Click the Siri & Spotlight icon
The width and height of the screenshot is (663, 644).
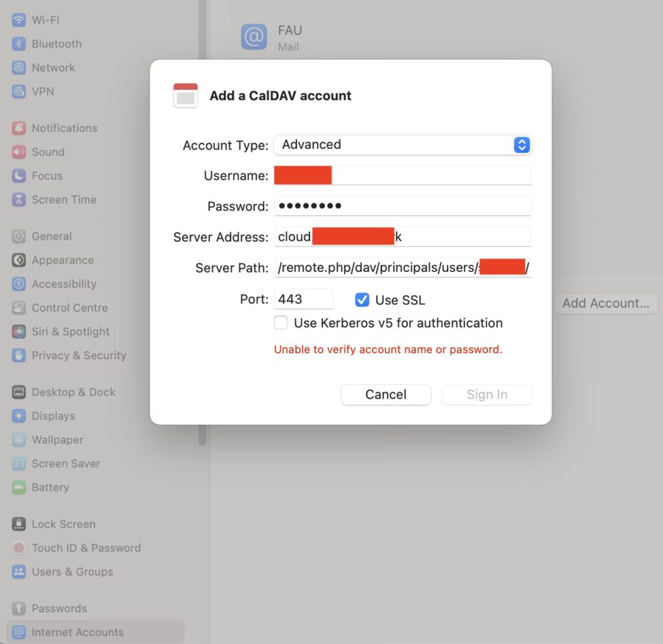(x=19, y=332)
